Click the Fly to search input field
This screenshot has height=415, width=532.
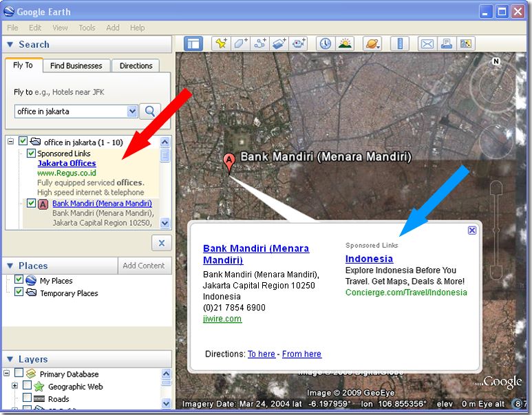point(71,111)
